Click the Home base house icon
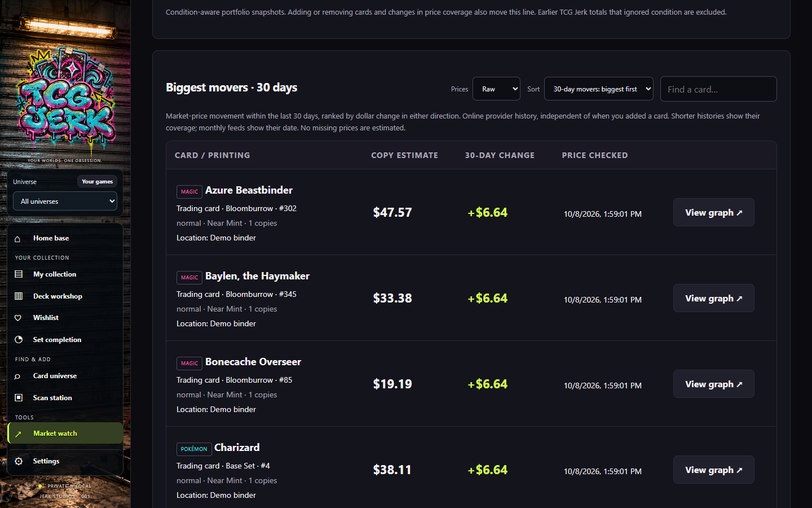The height and width of the screenshot is (508, 812). (x=17, y=239)
